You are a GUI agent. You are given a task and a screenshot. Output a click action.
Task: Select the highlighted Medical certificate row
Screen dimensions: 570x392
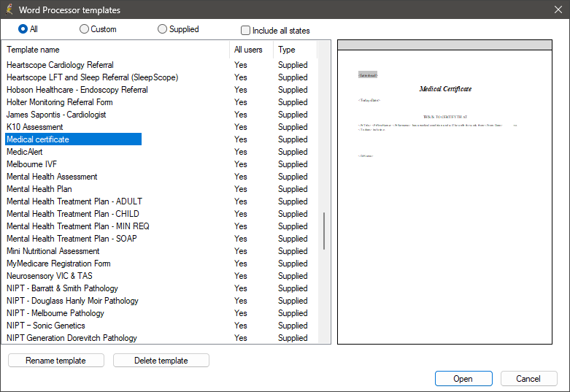[x=73, y=139]
